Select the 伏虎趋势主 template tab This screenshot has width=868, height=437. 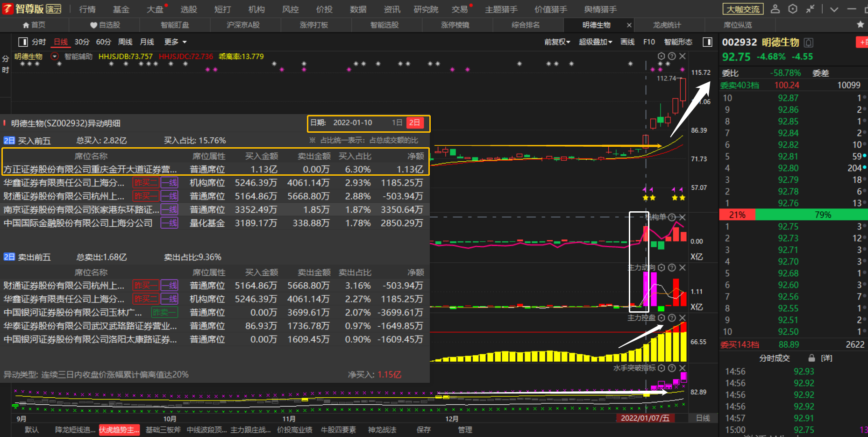click(119, 430)
